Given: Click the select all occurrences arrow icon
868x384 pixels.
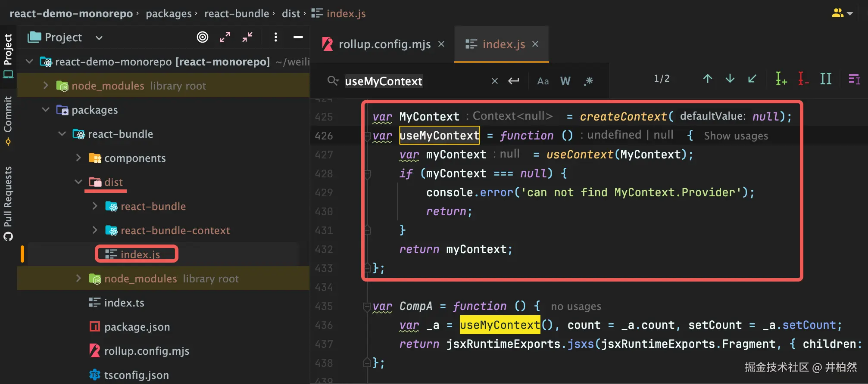Looking at the screenshot, I should click(752, 78).
